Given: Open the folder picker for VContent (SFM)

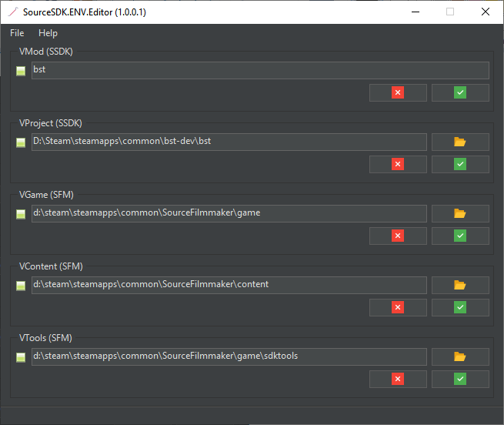Looking at the screenshot, I should point(460,285).
